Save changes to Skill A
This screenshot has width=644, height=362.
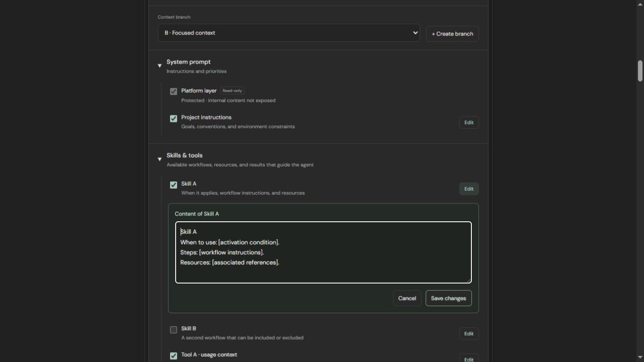(x=449, y=298)
